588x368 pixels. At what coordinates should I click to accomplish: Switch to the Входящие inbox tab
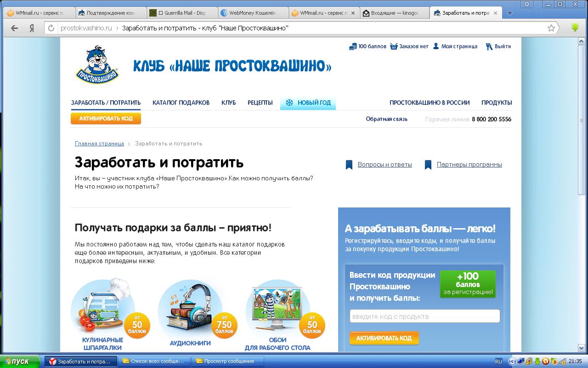click(x=394, y=13)
